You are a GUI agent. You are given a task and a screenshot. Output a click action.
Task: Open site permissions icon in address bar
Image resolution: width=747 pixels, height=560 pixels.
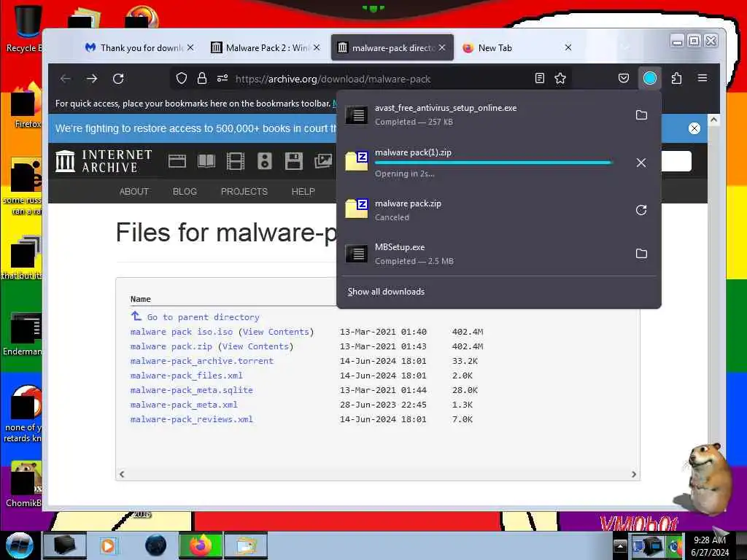(222, 79)
